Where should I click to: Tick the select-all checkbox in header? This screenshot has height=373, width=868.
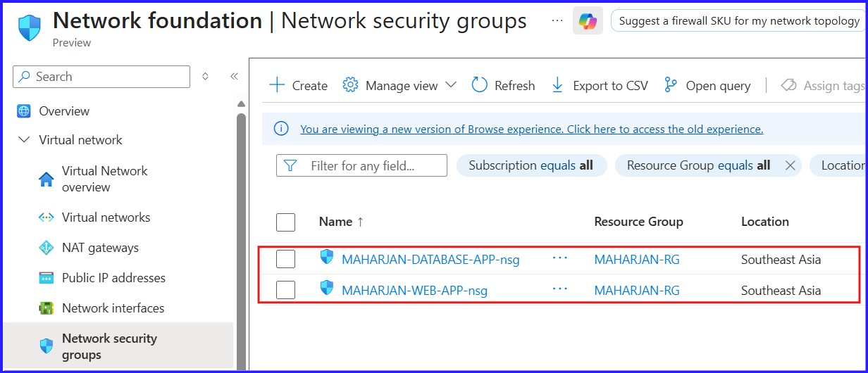pos(285,222)
